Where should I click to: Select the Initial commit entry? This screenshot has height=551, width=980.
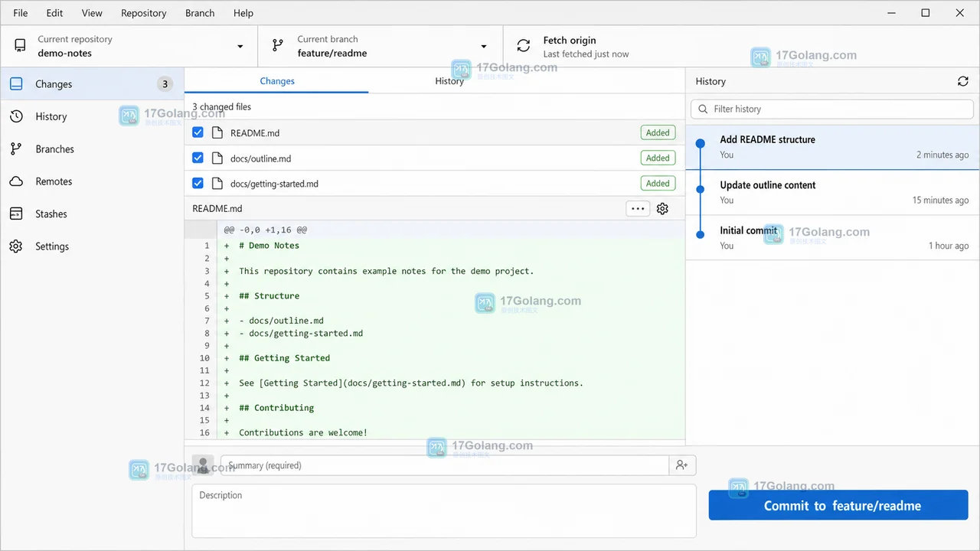833,238
